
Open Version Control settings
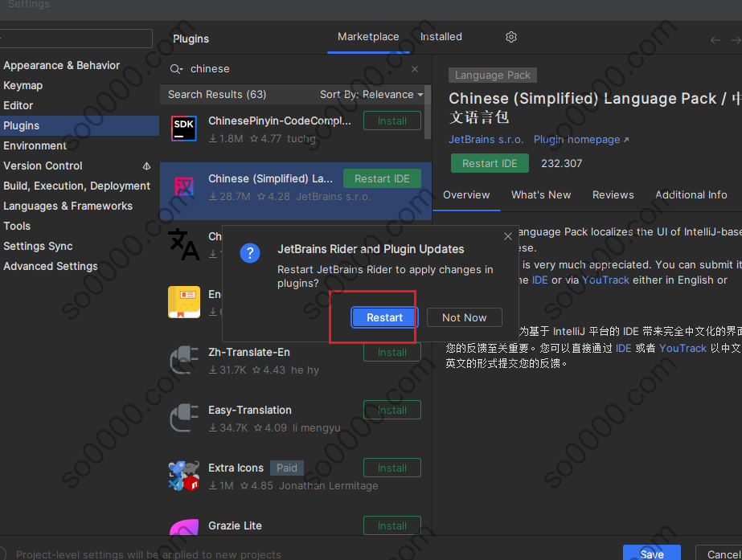(43, 166)
